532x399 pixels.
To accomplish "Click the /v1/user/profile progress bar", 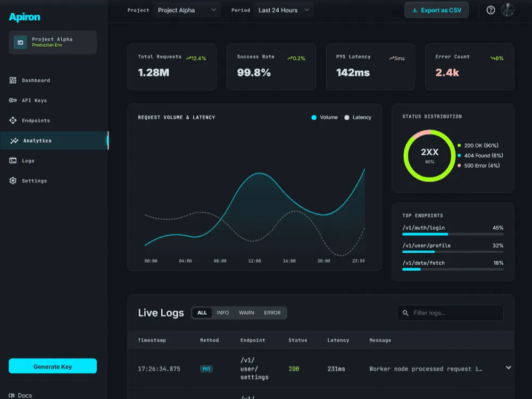I will [x=453, y=252].
